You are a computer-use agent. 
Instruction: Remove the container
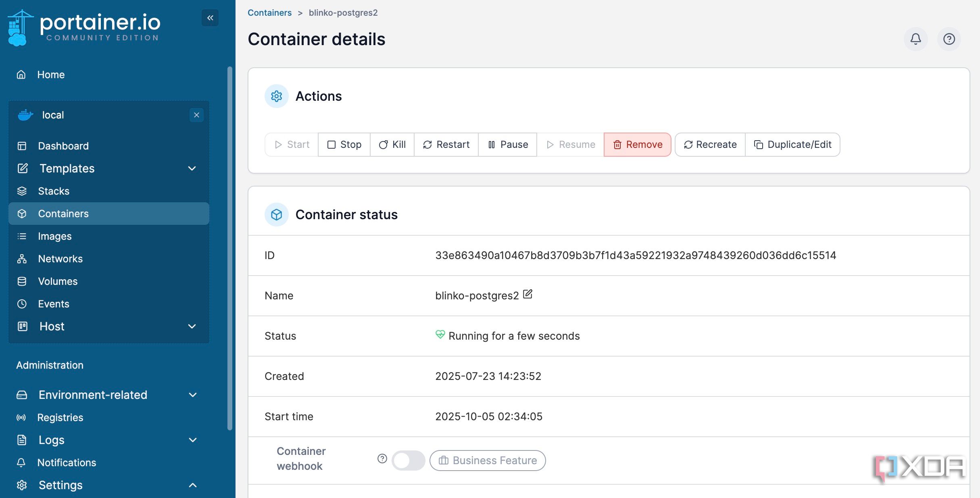tap(638, 144)
